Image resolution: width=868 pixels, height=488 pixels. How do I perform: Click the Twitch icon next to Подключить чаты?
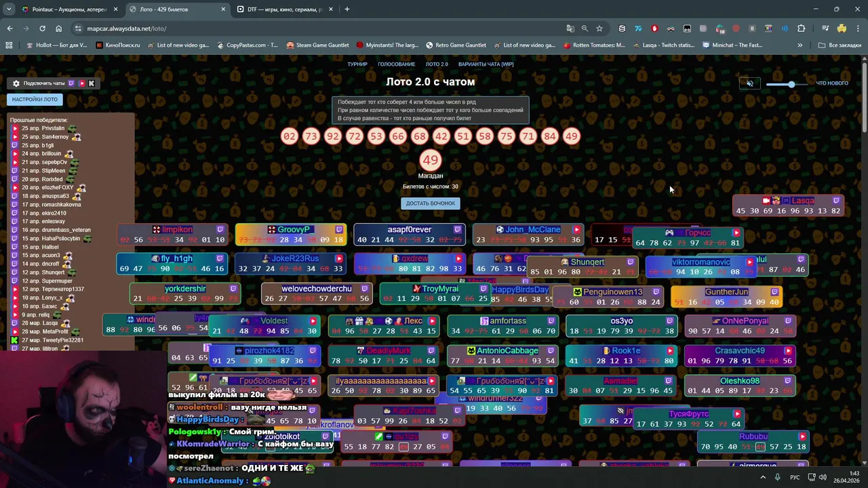coord(71,83)
